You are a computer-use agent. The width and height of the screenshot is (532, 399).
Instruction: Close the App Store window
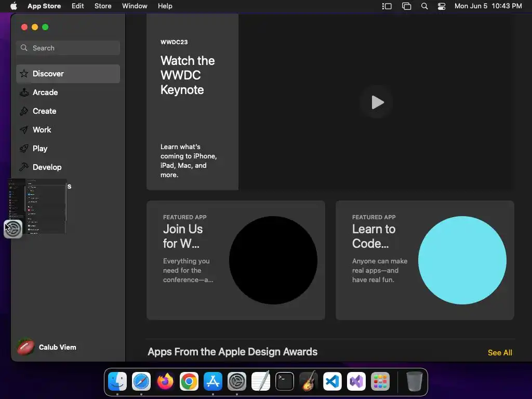[24, 27]
